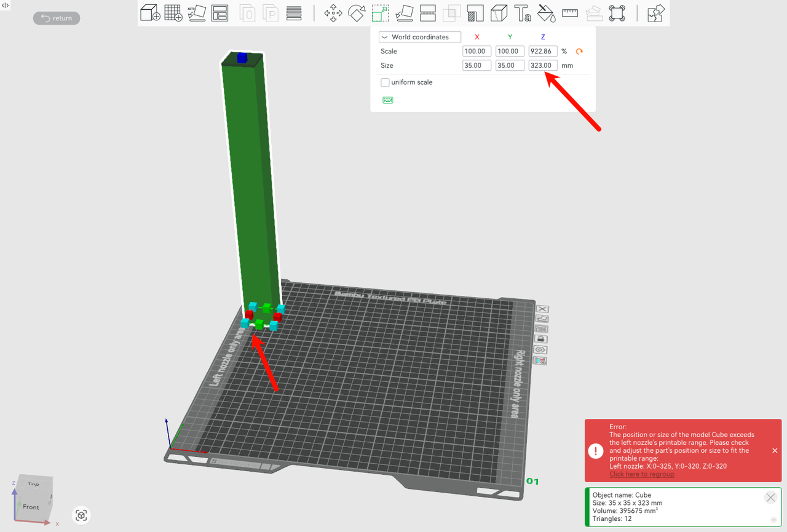
Task: Add a new plate with the grid-plus icon
Action: click(173, 13)
